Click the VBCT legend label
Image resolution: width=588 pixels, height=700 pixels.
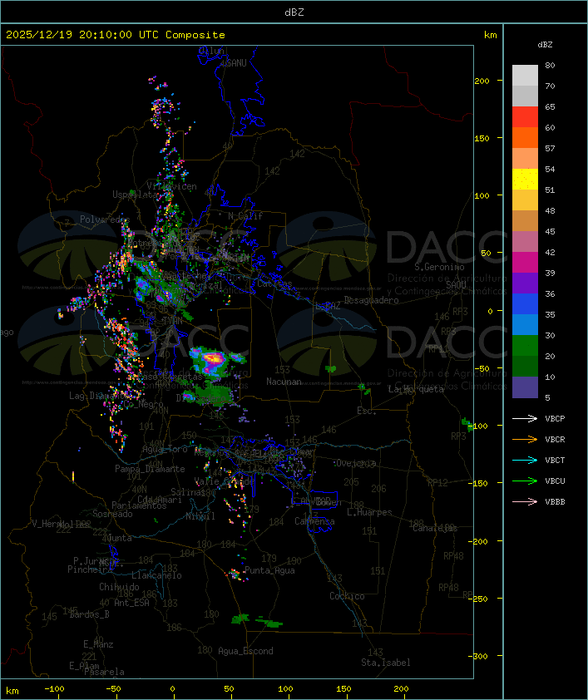555,461
